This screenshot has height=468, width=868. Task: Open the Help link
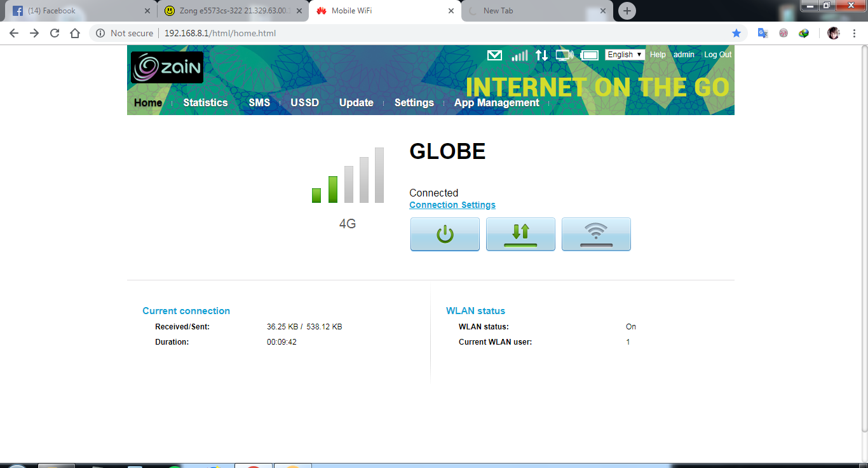point(658,55)
